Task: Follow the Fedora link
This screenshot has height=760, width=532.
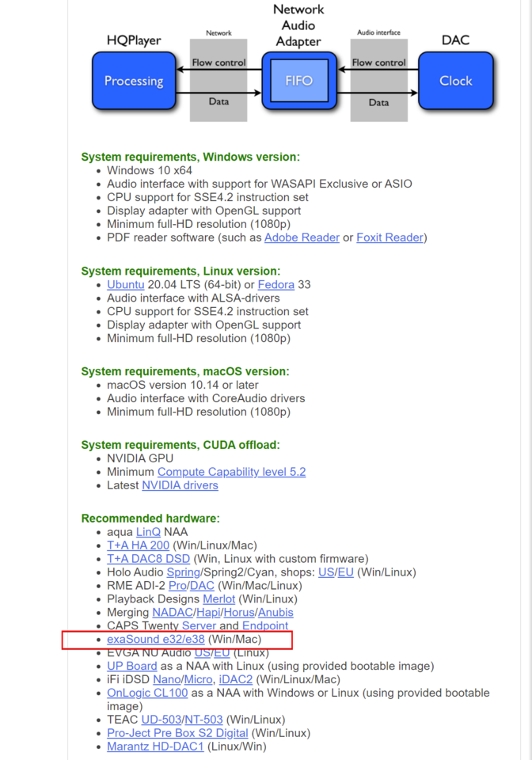Action: pos(275,284)
